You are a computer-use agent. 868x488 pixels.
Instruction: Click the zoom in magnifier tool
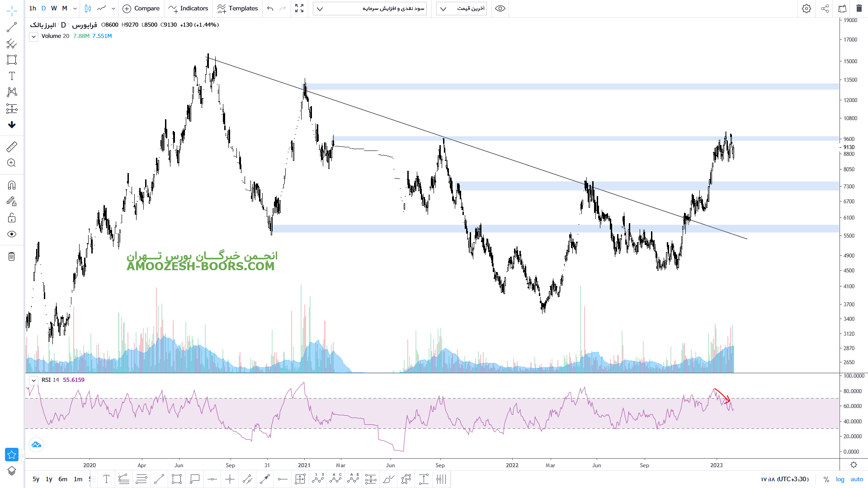(x=12, y=163)
